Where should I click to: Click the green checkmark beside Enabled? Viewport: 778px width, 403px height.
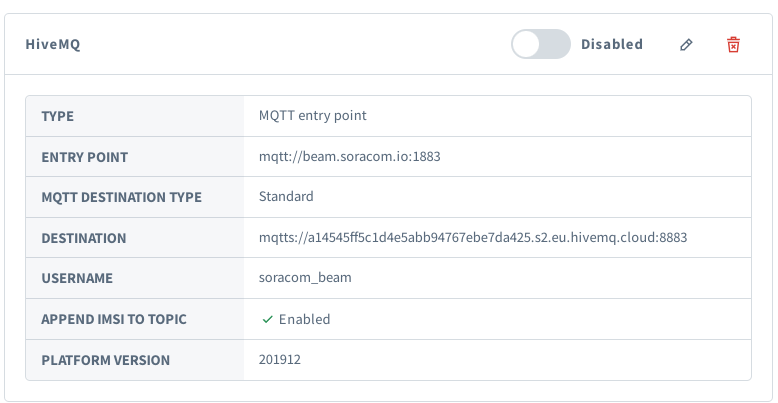267,320
